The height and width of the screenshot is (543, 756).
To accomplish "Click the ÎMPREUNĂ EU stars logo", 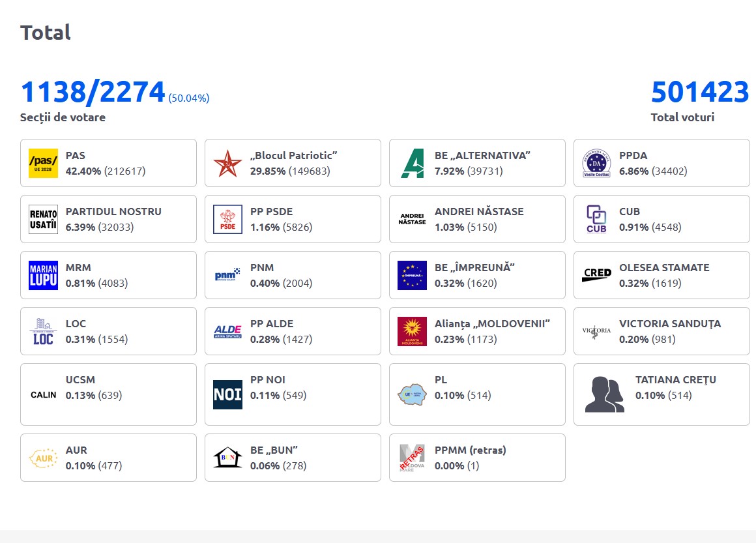I will [413, 275].
